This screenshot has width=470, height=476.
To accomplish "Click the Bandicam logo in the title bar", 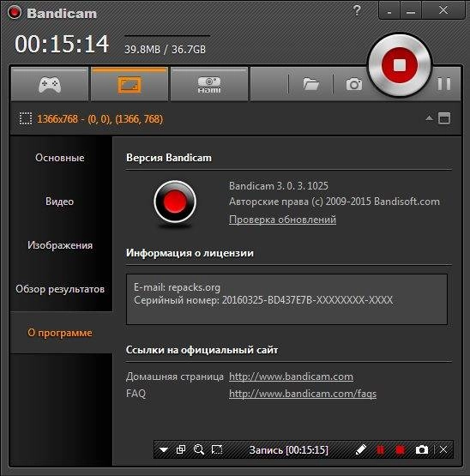I will coord(15,13).
